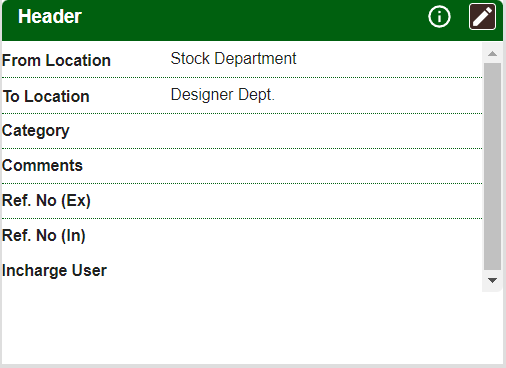This screenshot has height=368, width=506.
Task: Open the info icon in Header
Action: tap(439, 16)
